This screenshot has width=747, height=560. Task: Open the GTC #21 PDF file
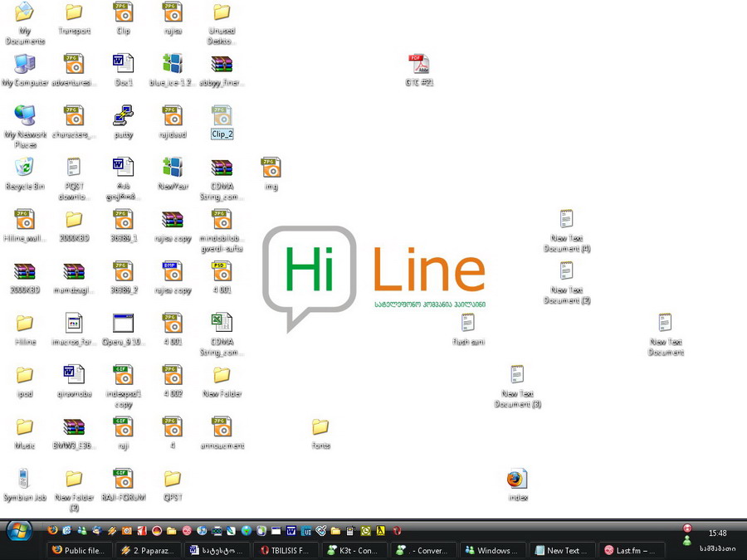(419, 64)
